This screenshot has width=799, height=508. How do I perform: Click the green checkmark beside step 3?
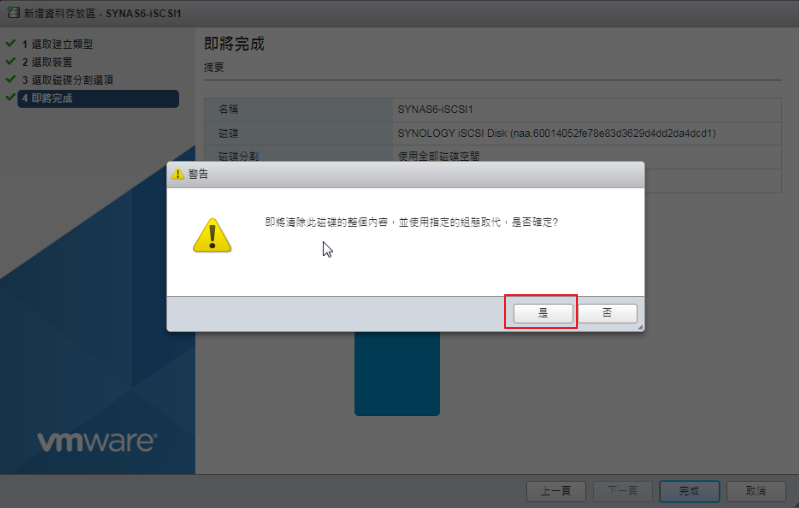11,79
